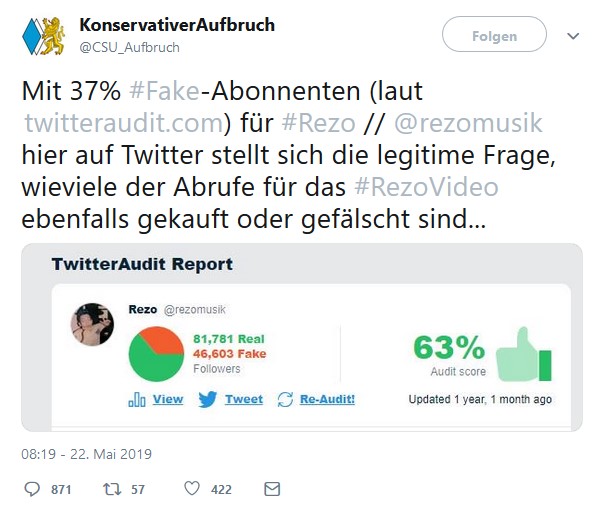Like the tweet with the heart icon
608x507 pixels.
[x=192, y=488]
